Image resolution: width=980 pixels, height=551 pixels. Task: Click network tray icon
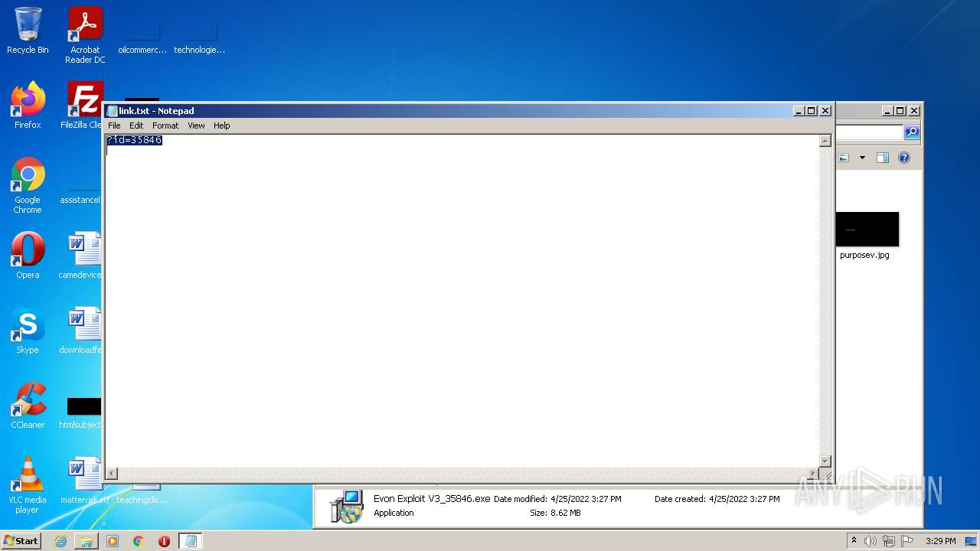click(x=889, y=541)
